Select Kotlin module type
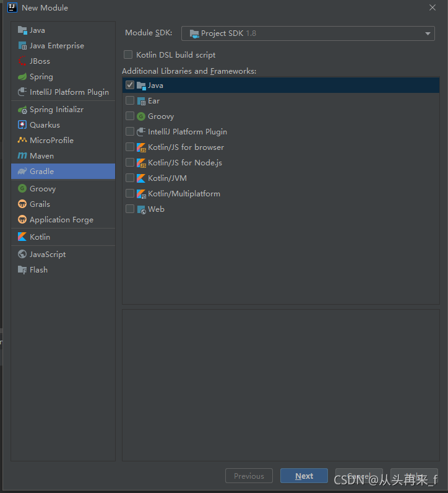 point(63,237)
